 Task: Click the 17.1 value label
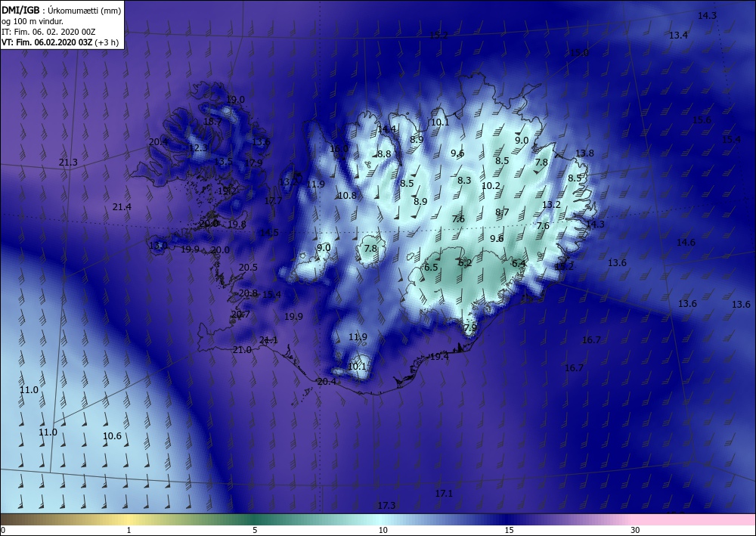[x=444, y=493]
